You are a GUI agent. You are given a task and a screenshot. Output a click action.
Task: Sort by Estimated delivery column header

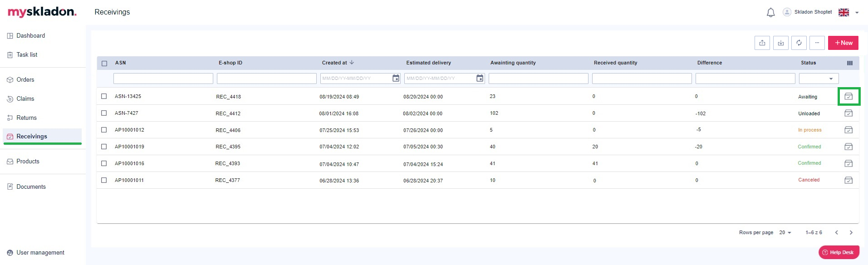[429, 63]
